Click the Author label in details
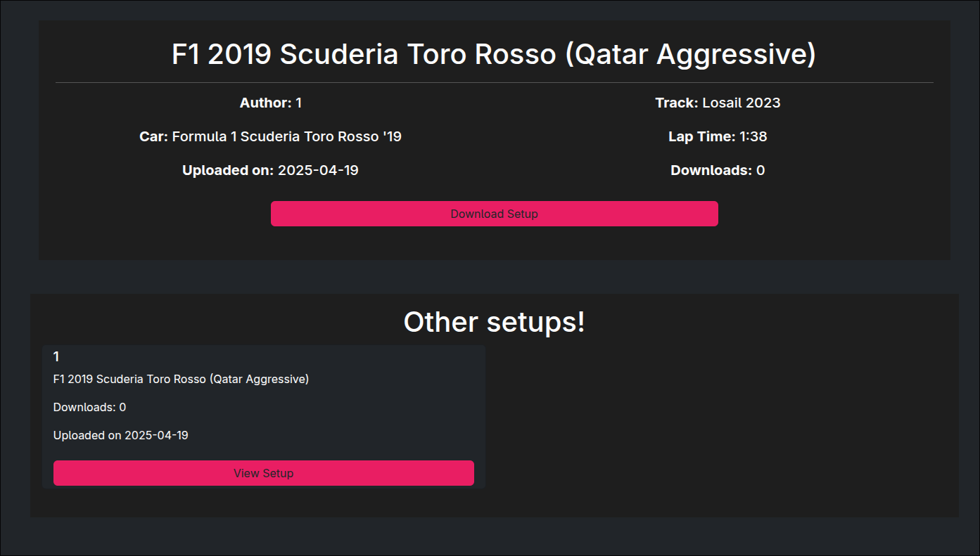980x556 pixels. 265,103
